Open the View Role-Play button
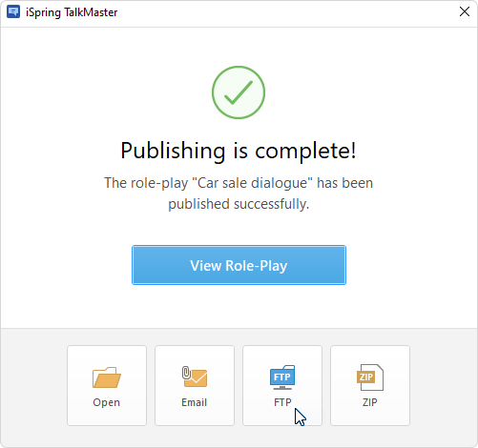Viewport: 478px width, 448px height. coord(239,265)
